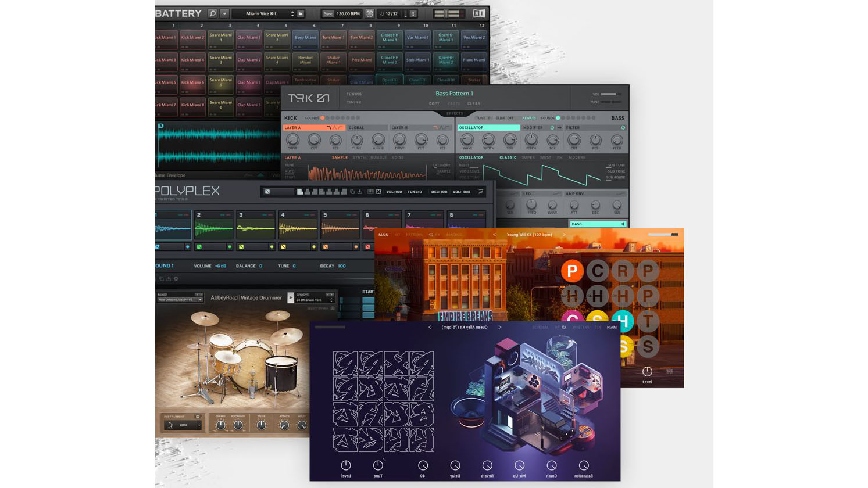
Task: Click the Level knob in Empire Breaks
Action: 647,371
